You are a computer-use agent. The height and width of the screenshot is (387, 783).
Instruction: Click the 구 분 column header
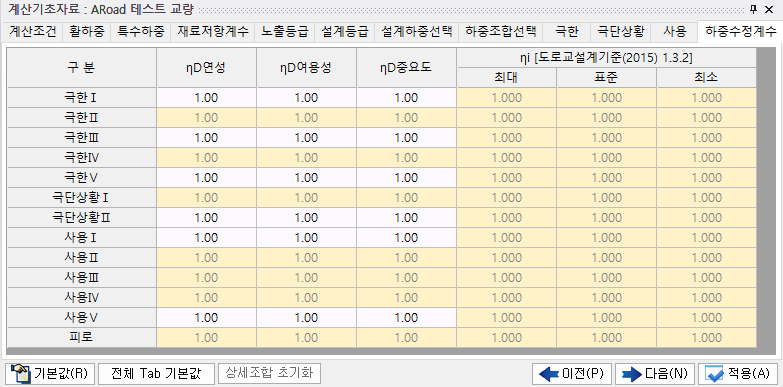(x=81, y=68)
